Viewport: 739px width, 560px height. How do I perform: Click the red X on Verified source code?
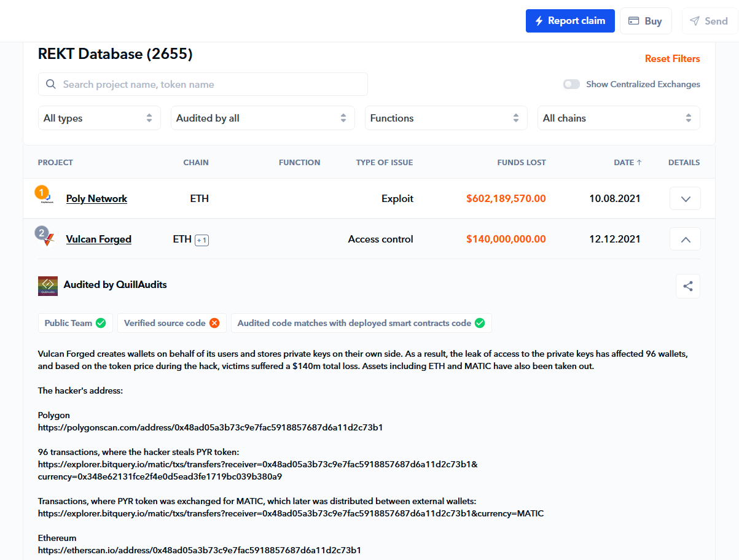coord(214,323)
